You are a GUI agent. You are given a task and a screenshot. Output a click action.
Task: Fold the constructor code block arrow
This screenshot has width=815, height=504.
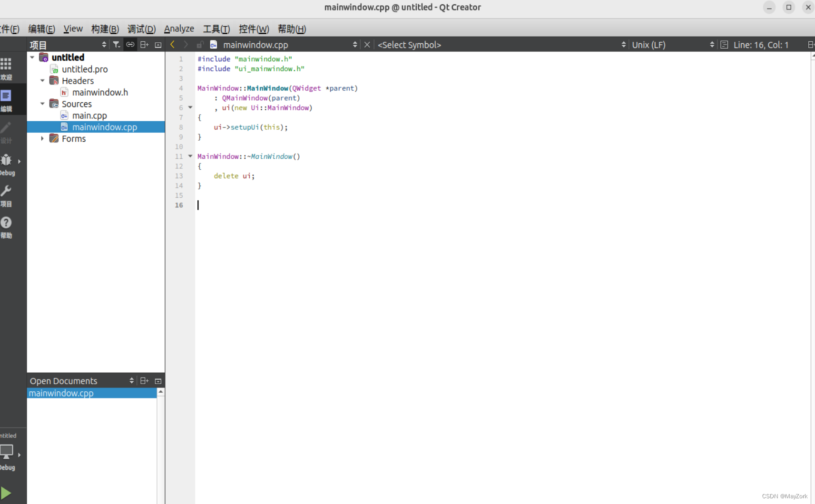click(x=190, y=107)
